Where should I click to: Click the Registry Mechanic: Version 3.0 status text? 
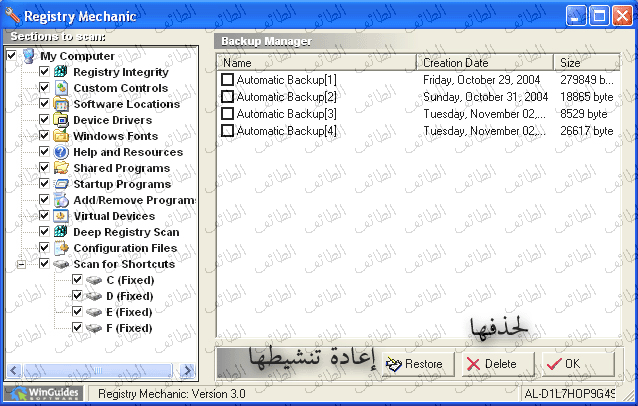[172, 394]
